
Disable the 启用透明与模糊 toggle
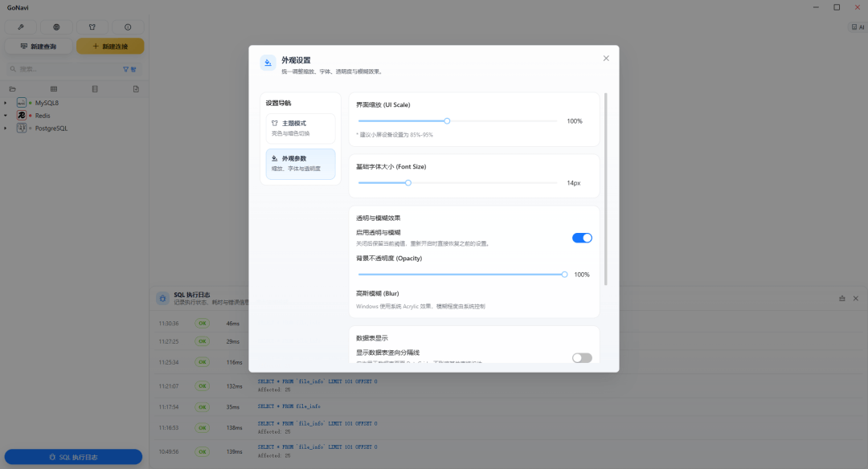(582, 238)
